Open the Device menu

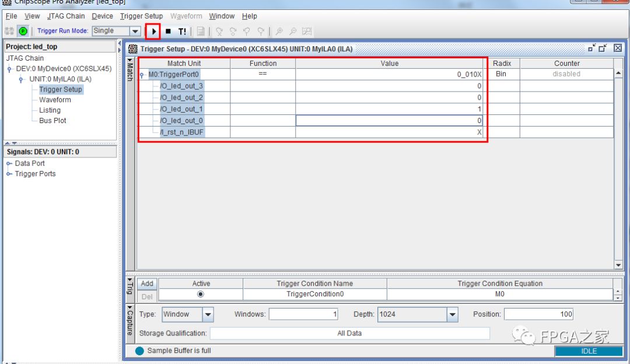pos(102,16)
